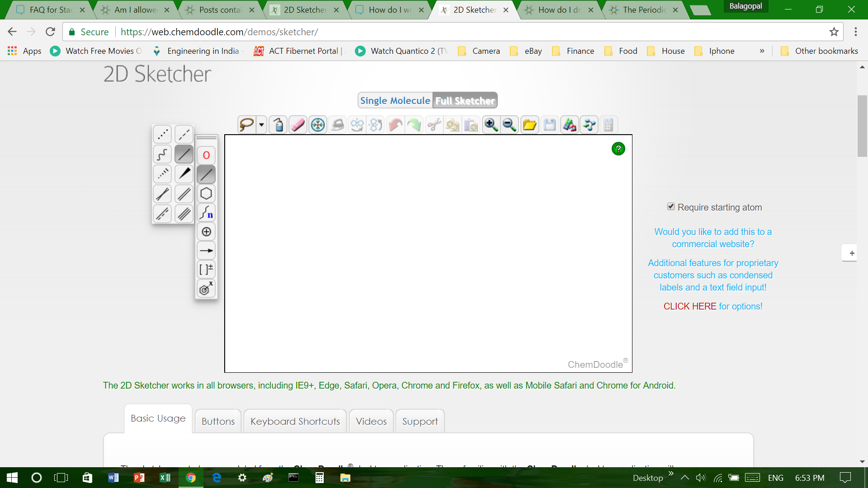Select the reaction arrow tool

coord(206,251)
